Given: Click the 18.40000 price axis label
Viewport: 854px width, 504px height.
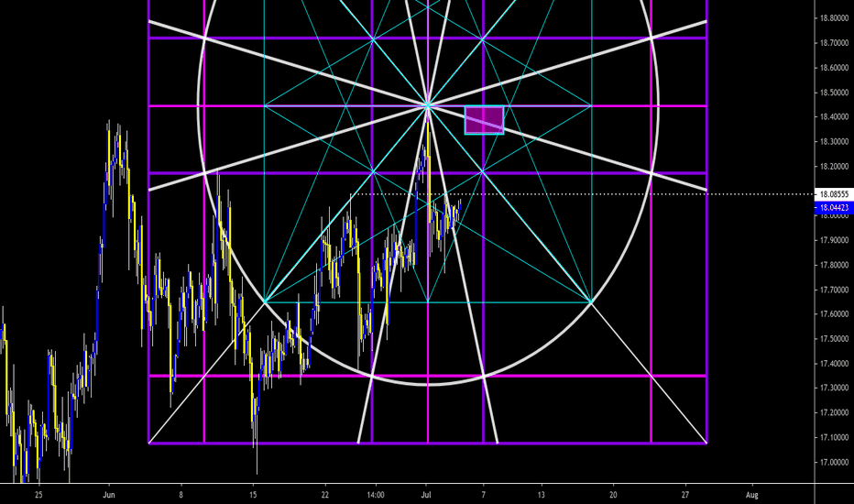Looking at the screenshot, I should point(834,116).
